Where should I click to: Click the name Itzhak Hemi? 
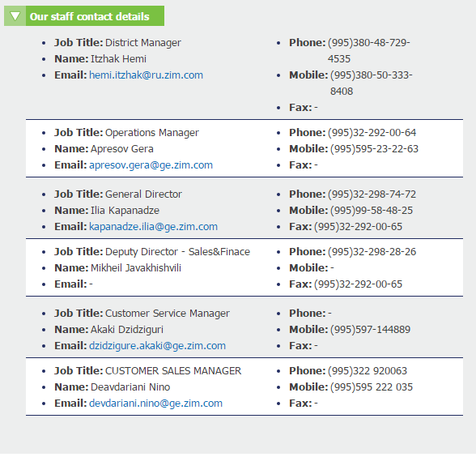(118, 59)
